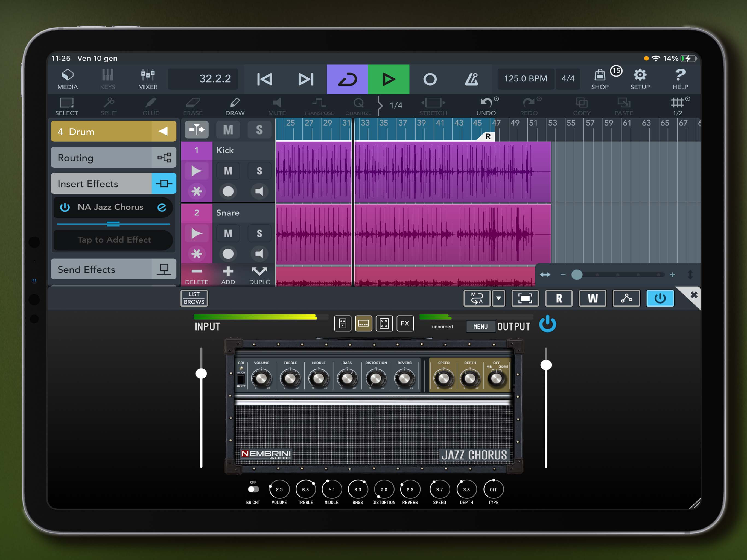Expand the Send Effects section
The image size is (747, 560).
(113, 269)
